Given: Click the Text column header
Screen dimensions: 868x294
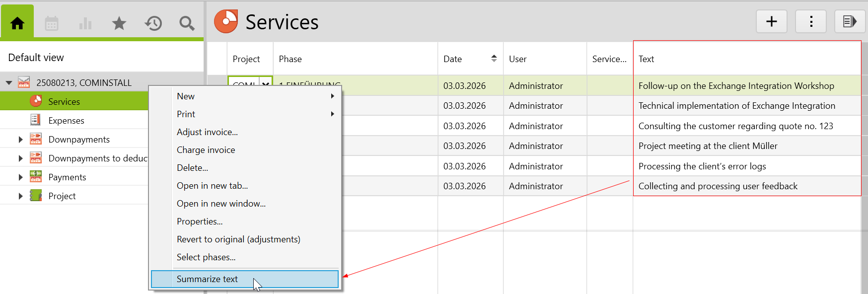Looking at the screenshot, I should [x=647, y=59].
